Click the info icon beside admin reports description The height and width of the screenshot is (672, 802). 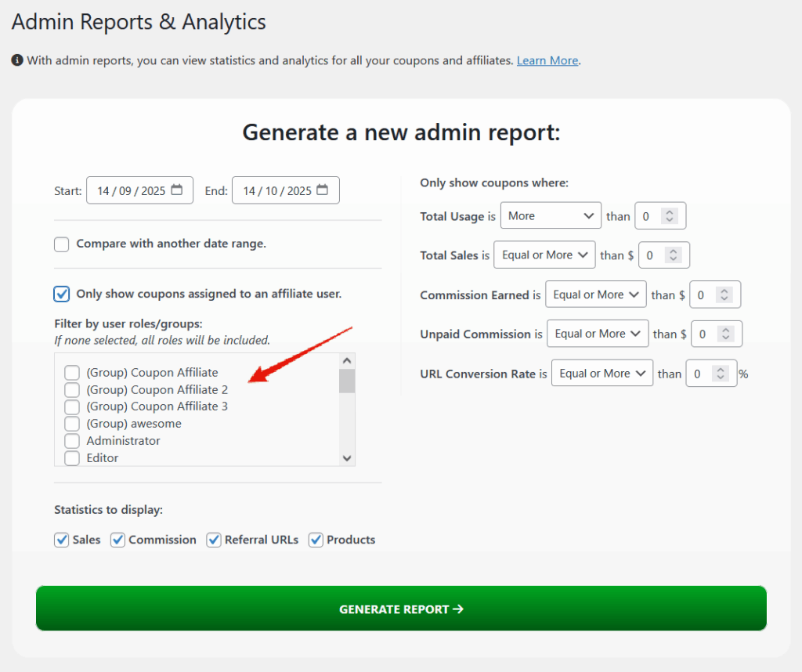click(x=17, y=60)
